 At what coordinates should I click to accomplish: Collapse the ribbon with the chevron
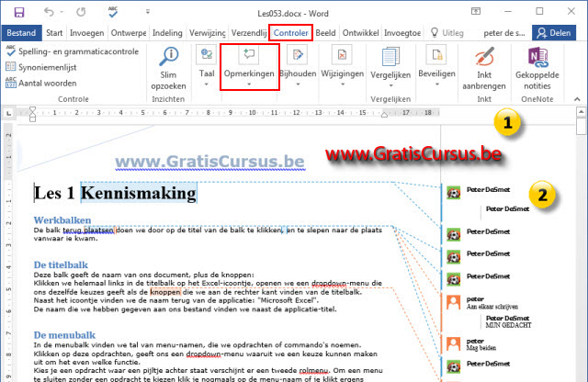tap(577, 99)
